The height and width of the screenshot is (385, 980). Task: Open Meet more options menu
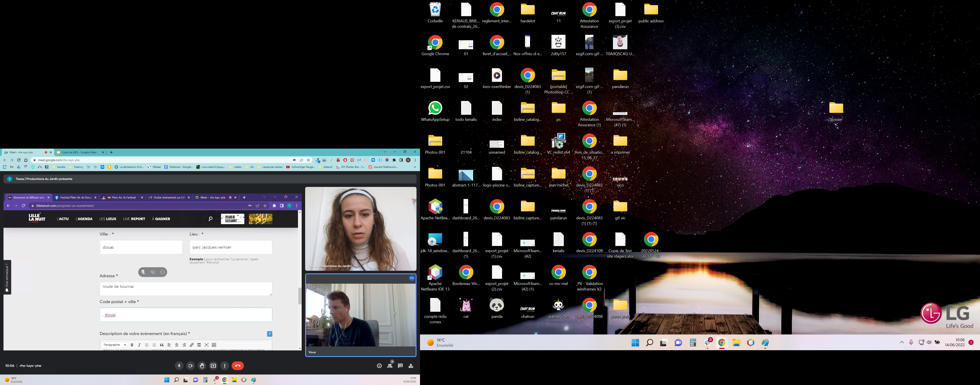click(x=224, y=366)
